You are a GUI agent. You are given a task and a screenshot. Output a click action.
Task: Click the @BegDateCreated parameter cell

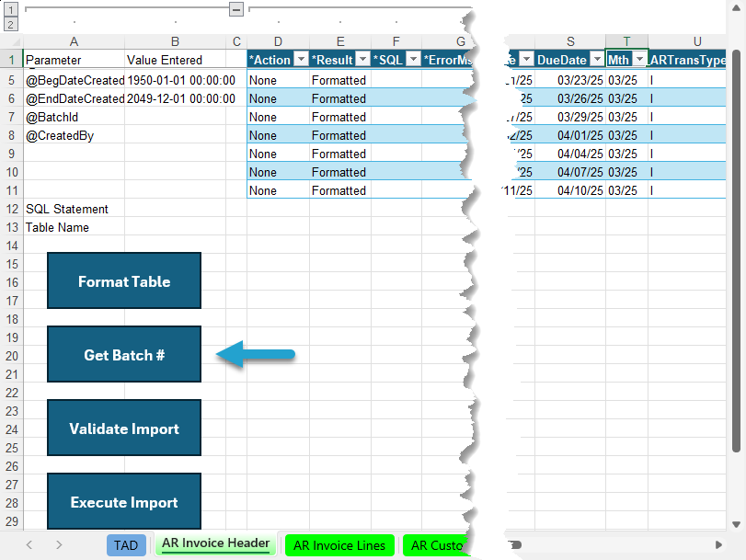(75, 80)
